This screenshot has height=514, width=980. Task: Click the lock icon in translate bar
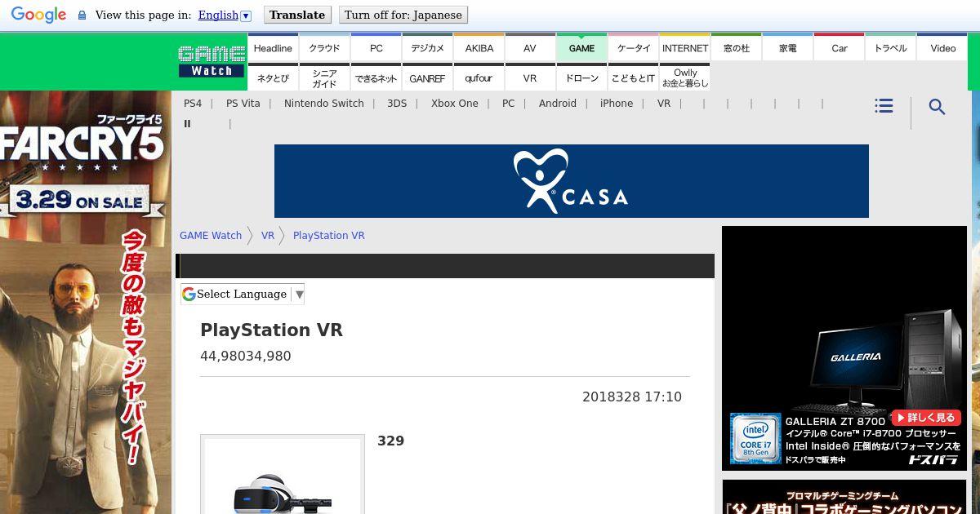coord(82,16)
